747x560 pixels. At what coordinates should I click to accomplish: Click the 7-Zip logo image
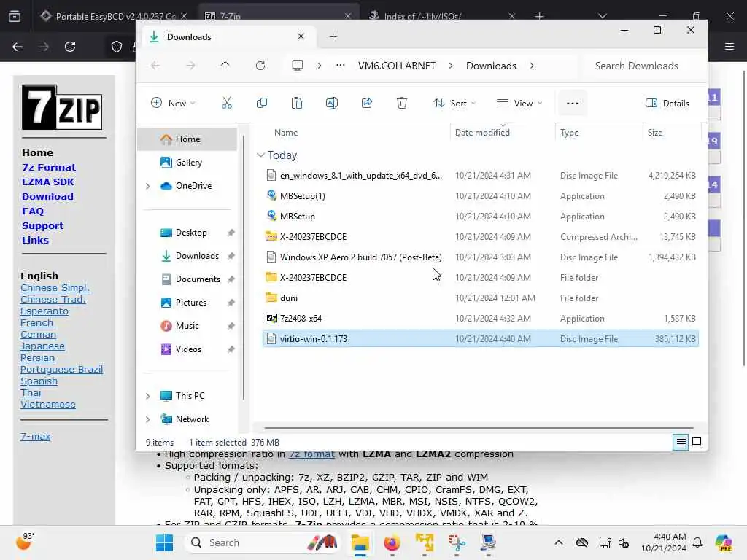coord(62,107)
